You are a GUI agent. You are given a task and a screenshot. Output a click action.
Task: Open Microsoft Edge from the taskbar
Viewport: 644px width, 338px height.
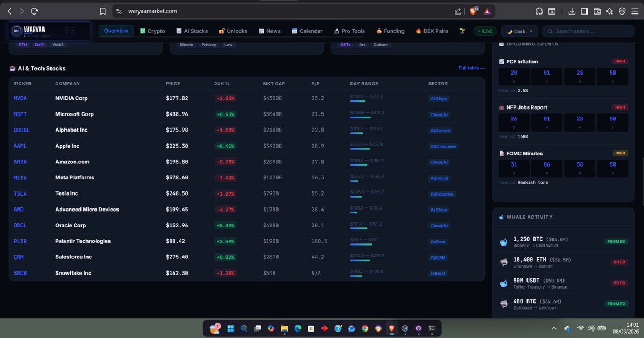[x=298, y=328]
